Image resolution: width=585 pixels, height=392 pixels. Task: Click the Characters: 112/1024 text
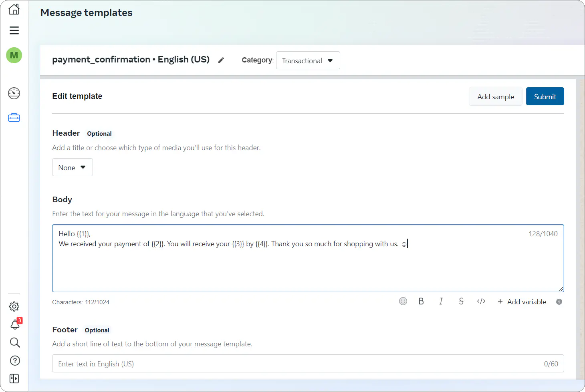point(81,302)
